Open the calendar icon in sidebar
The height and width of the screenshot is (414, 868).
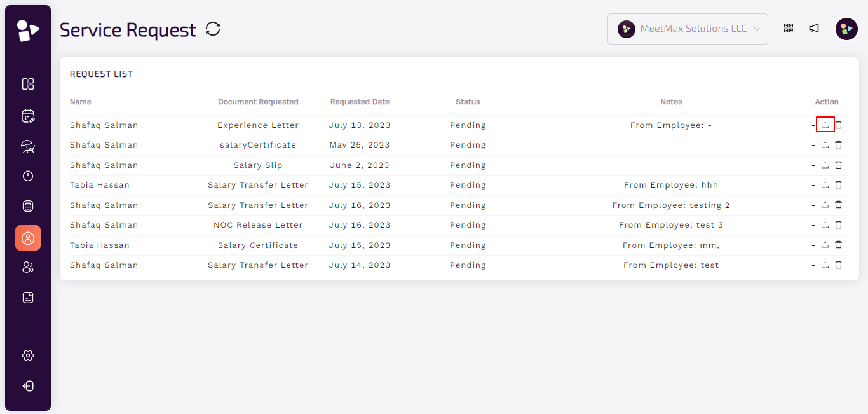pyautogui.click(x=28, y=116)
